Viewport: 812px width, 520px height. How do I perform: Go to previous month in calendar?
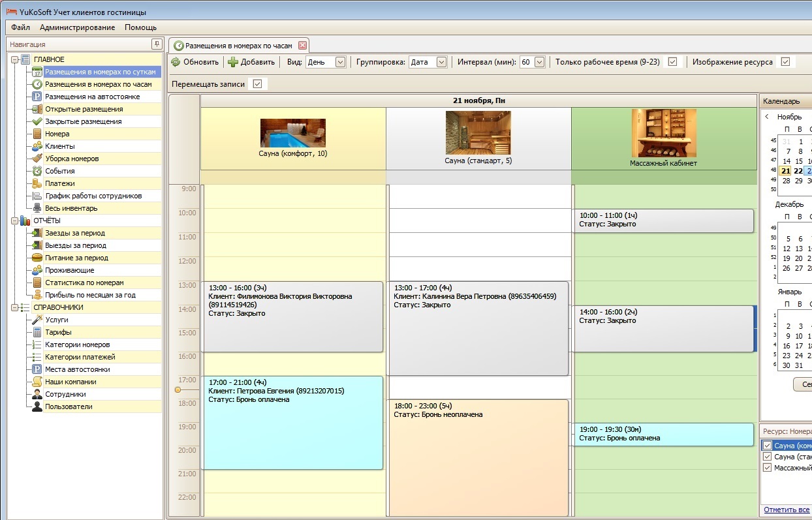pos(767,117)
